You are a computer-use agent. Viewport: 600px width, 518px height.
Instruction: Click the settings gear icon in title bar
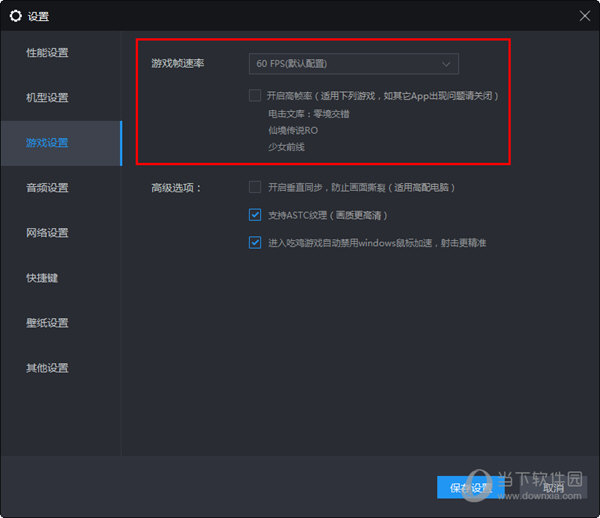[16, 16]
